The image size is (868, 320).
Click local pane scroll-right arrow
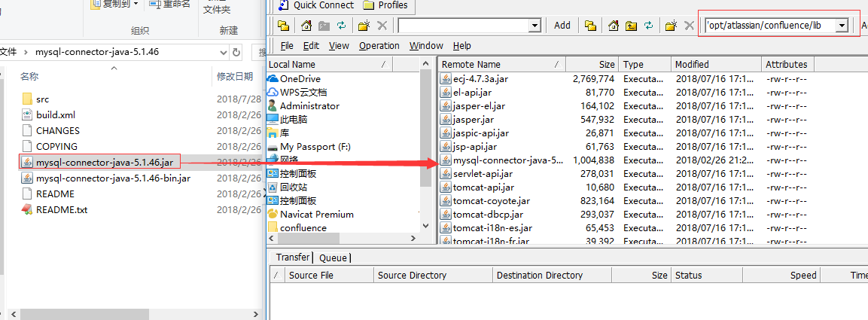[413, 238]
